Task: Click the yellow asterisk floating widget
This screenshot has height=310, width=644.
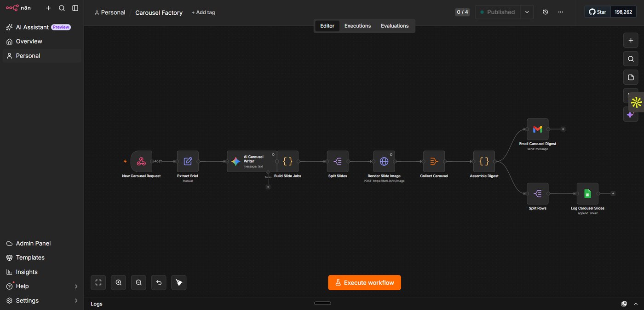Action: (636, 102)
